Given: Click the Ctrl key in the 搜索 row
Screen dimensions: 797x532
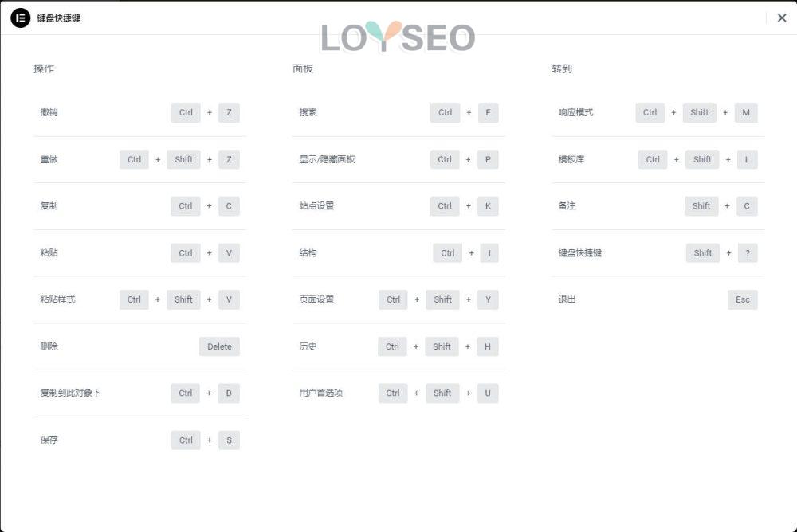Looking at the screenshot, I should [446, 113].
